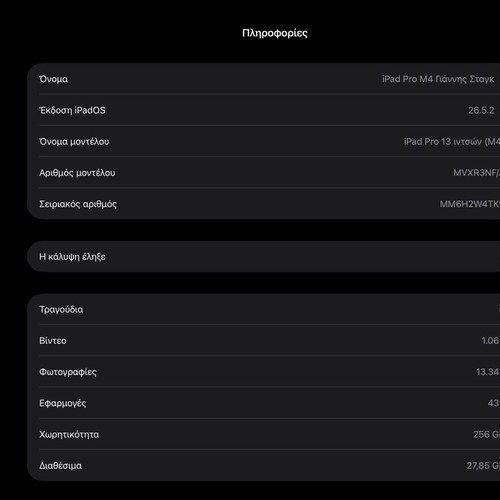
Task: Click the Χωρητικότητα label
Action: click(x=69, y=435)
